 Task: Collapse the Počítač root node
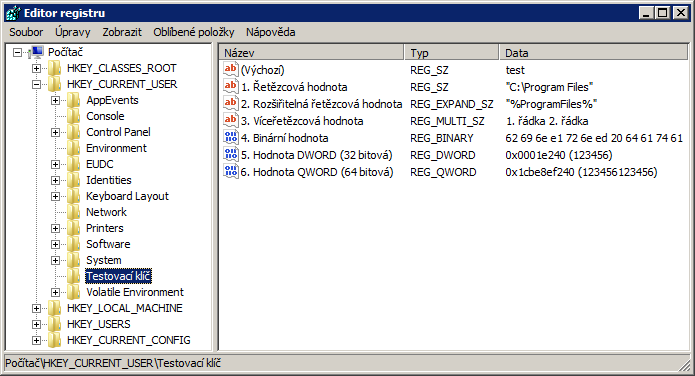pos(17,52)
